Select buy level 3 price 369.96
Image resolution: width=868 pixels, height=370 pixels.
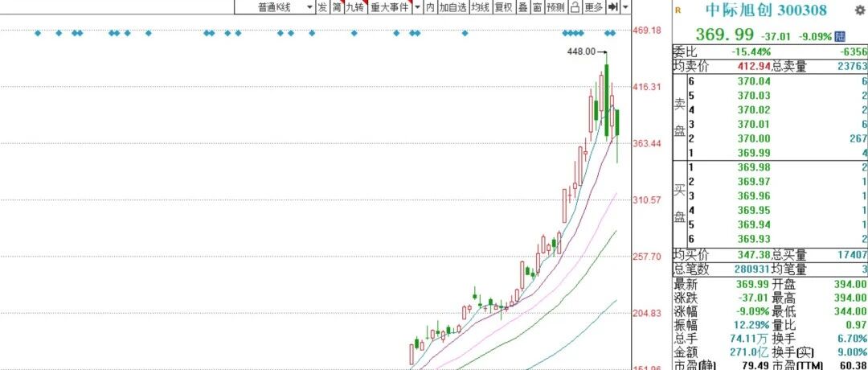[754, 196]
